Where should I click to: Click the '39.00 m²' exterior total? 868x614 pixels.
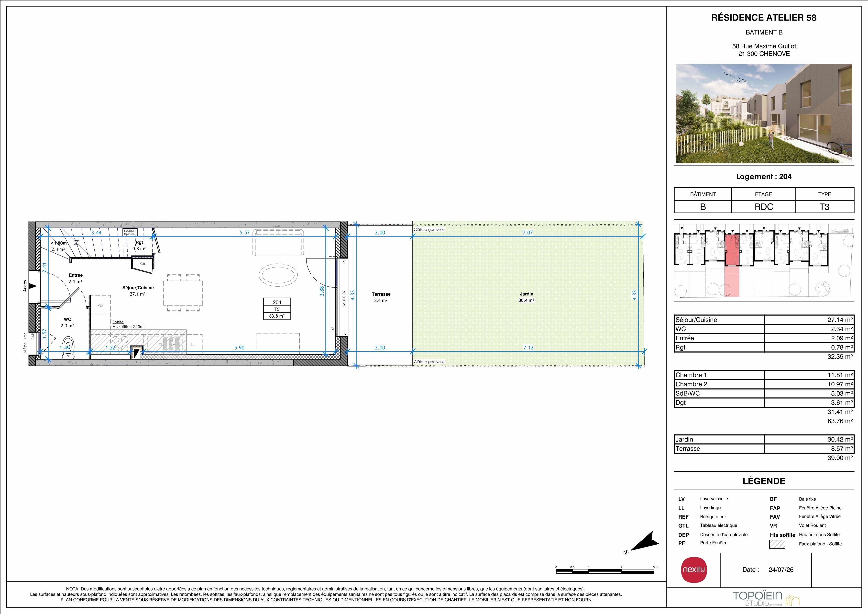pyautogui.click(x=840, y=458)
